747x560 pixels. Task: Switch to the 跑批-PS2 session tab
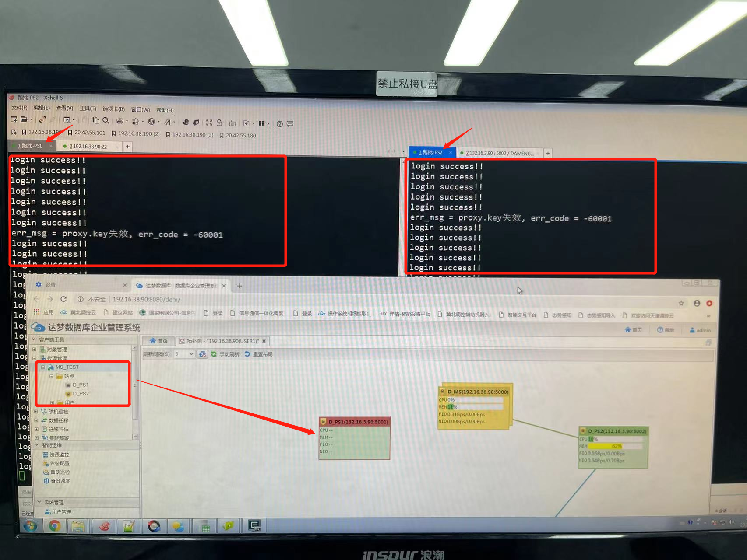[430, 152]
